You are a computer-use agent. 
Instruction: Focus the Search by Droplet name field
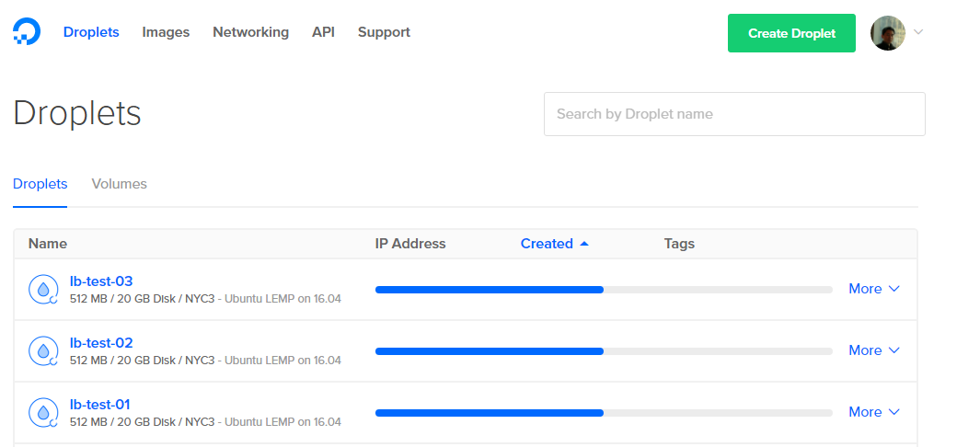coord(734,114)
